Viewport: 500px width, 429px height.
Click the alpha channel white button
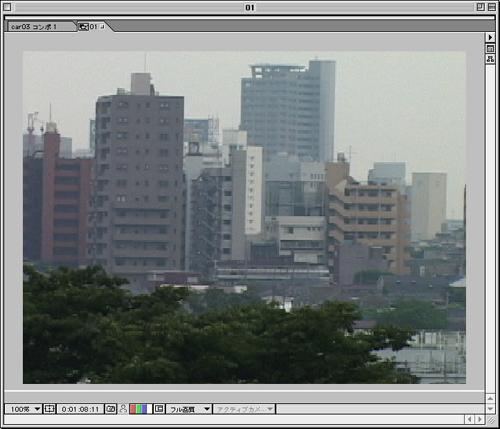pos(150,409)
